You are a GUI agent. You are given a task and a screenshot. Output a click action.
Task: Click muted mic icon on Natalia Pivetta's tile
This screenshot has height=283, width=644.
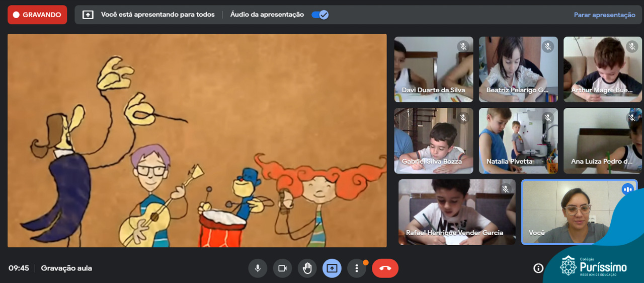pos(548,118)
